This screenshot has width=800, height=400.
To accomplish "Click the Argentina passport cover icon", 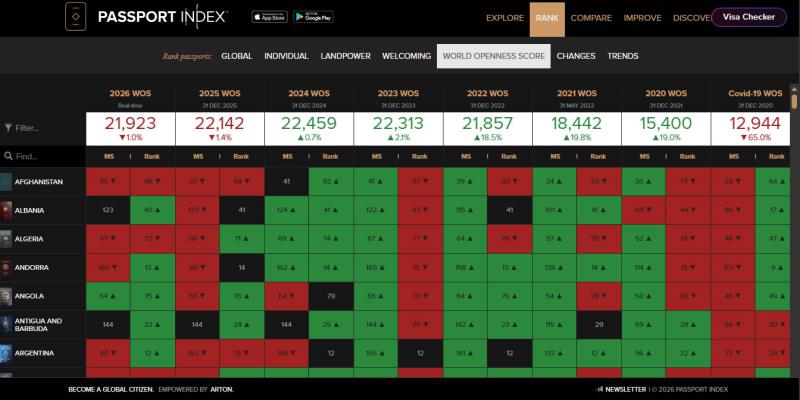I will pos(6,353).
